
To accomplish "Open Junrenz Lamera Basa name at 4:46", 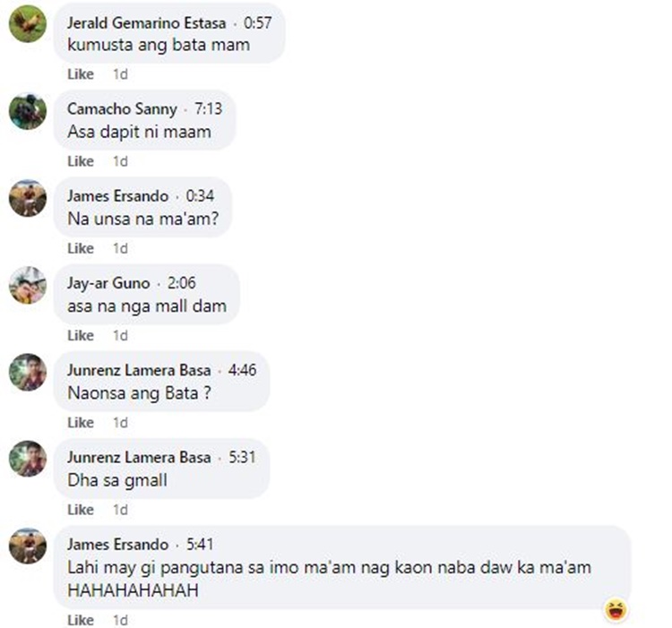I will 139,370.
